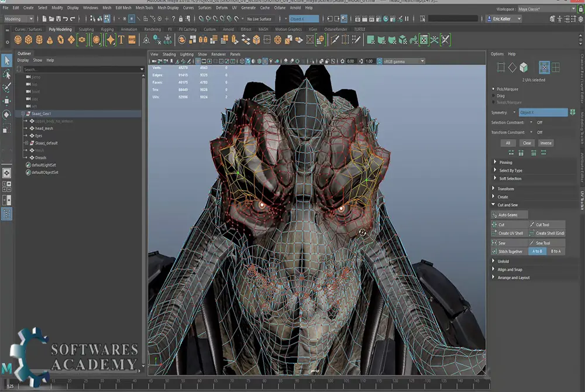Open the Attribute Editor side tab
This screenshot has width=585, height=392.
pos(581,168)
